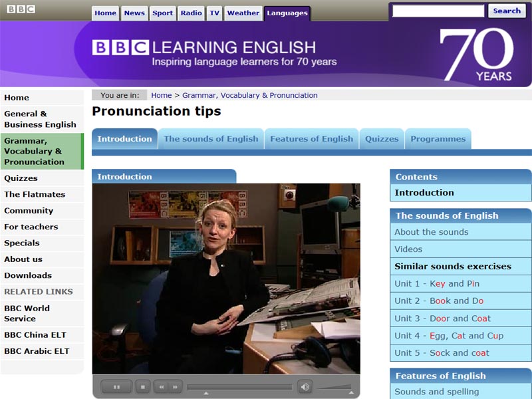Image resolution: width=532 pixels, height=399 pixels.
Task: Adjust the video volume slider
Action: tap(334, 387)
